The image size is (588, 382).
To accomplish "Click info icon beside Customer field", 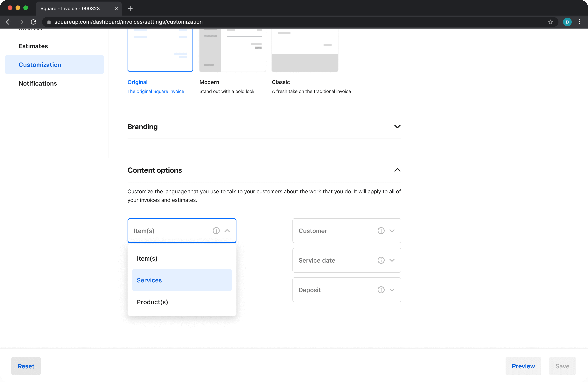I will tap(381, 231).
